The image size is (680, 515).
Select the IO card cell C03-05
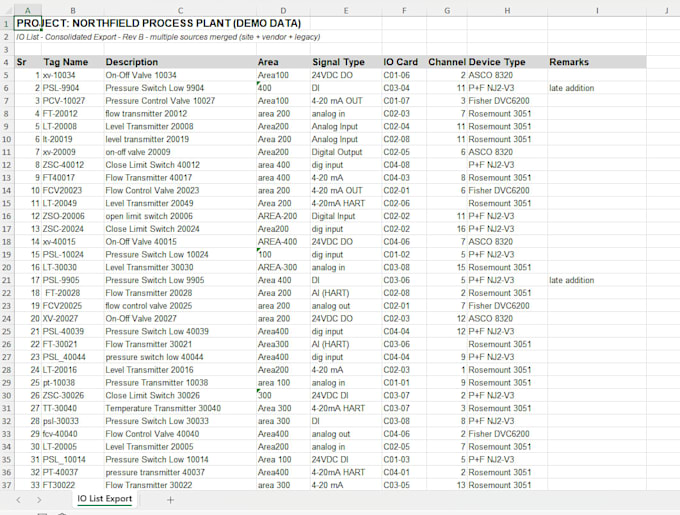[x=404, y=485]
